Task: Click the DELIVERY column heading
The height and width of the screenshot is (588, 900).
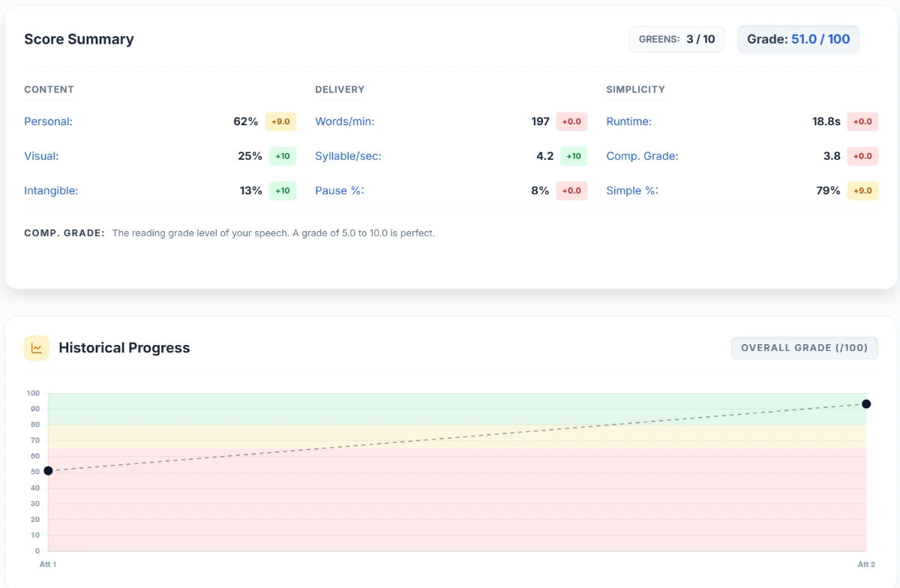Action: pyautogui.click(x=340, y=89)
